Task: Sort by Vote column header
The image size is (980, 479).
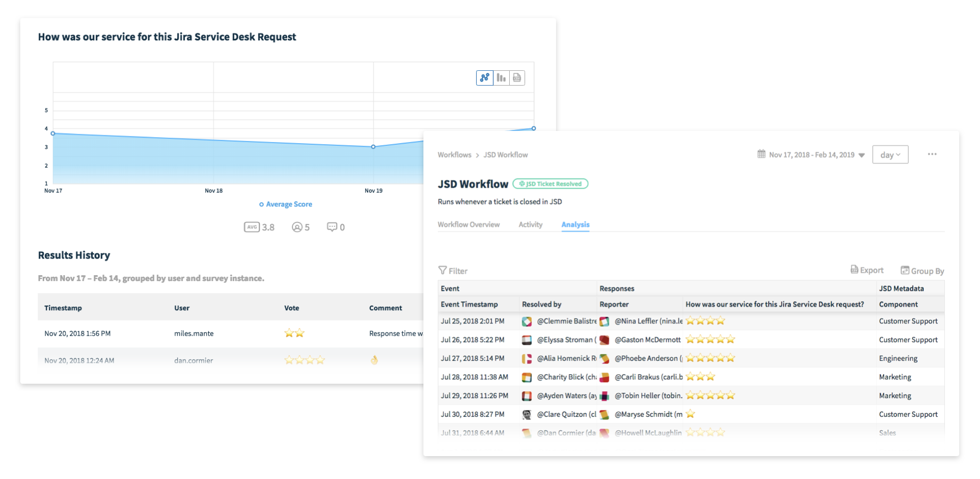Action: [x=291, y=308]
